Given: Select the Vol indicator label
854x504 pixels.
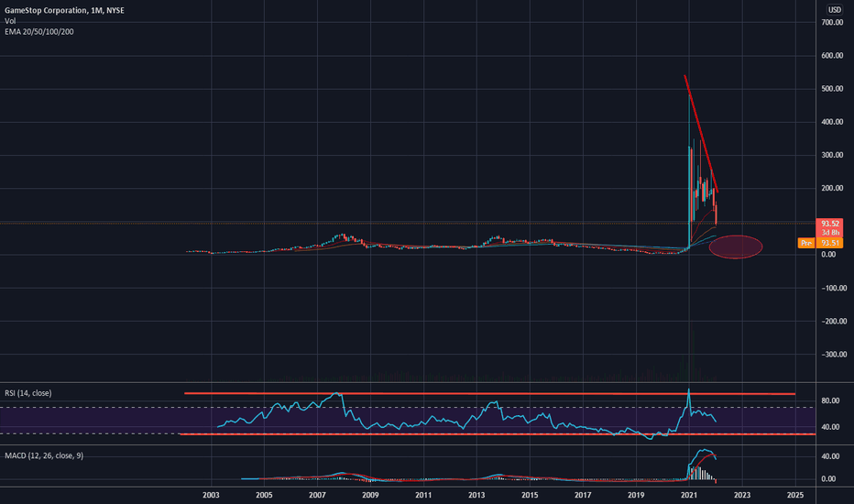Looking at the screenshot, I should pos(10,21).
